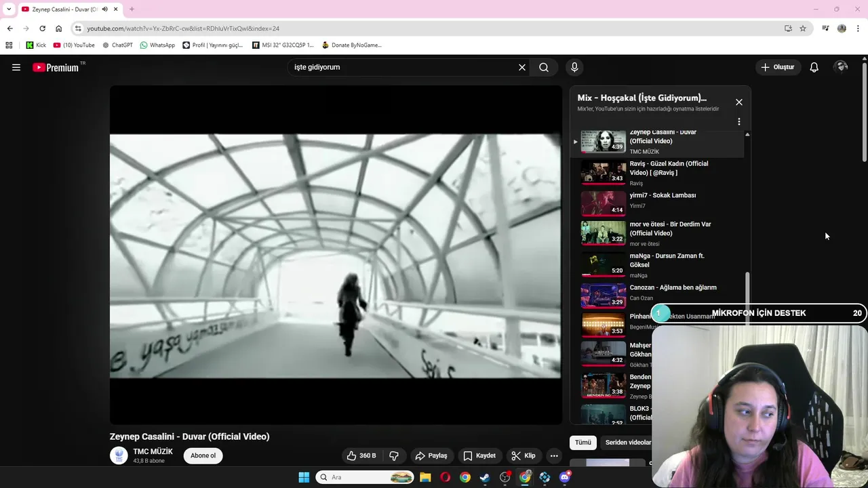868x488 pixels.
Task: Save the video with Kaydet
Action: pos(479,455)
